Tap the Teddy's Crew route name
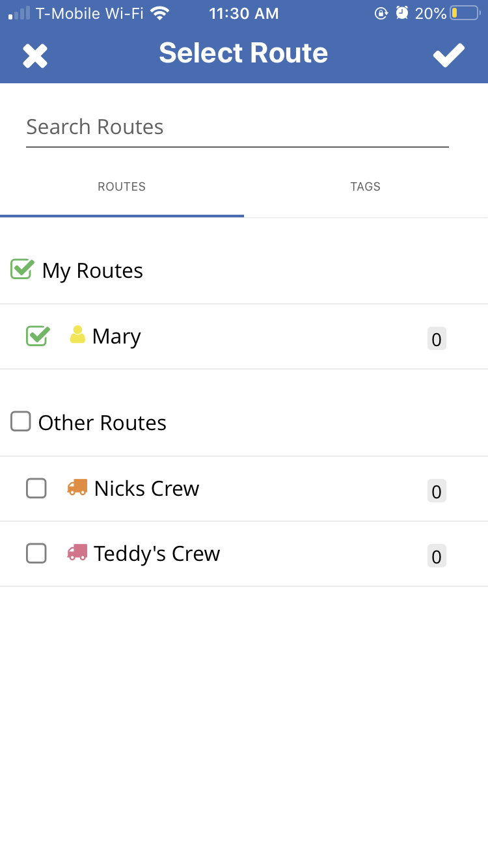The height and width of the screenshot is (868, 488). coord(157,554)
